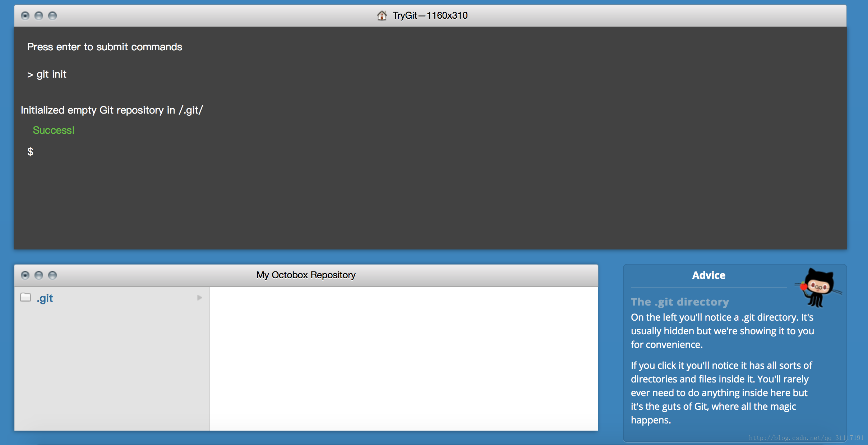Click the terminal $ prompt input line
Image resolution: width=868 pixels, height=445 pixels.
coord(430,152)
